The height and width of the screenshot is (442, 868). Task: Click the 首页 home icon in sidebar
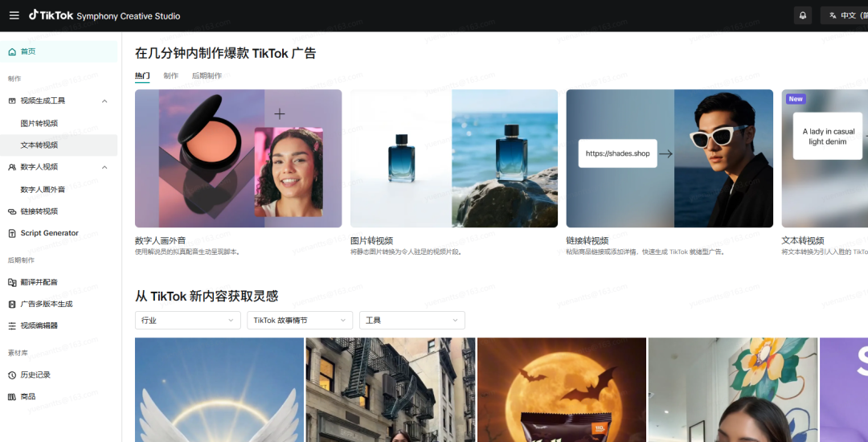coord(12,51)
